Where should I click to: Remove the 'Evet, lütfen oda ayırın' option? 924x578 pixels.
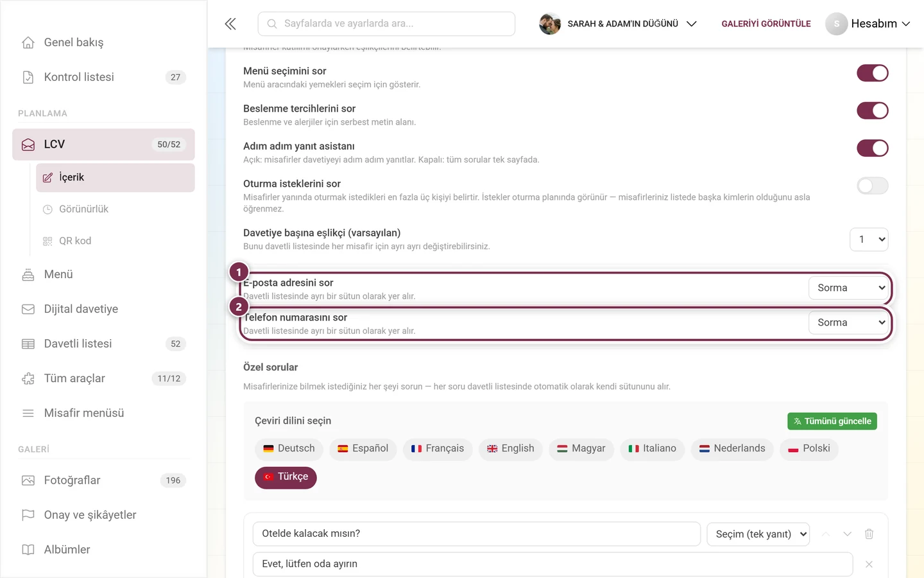pos(869,564)
